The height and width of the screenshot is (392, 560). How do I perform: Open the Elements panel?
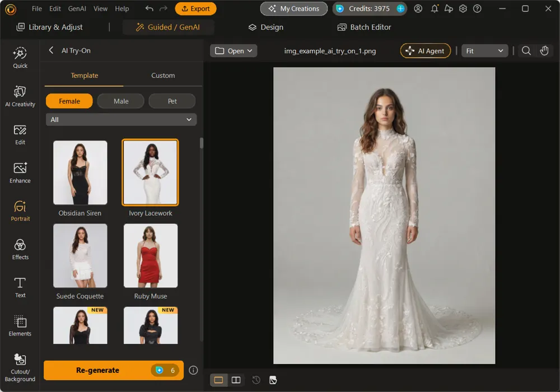[20, 326]
